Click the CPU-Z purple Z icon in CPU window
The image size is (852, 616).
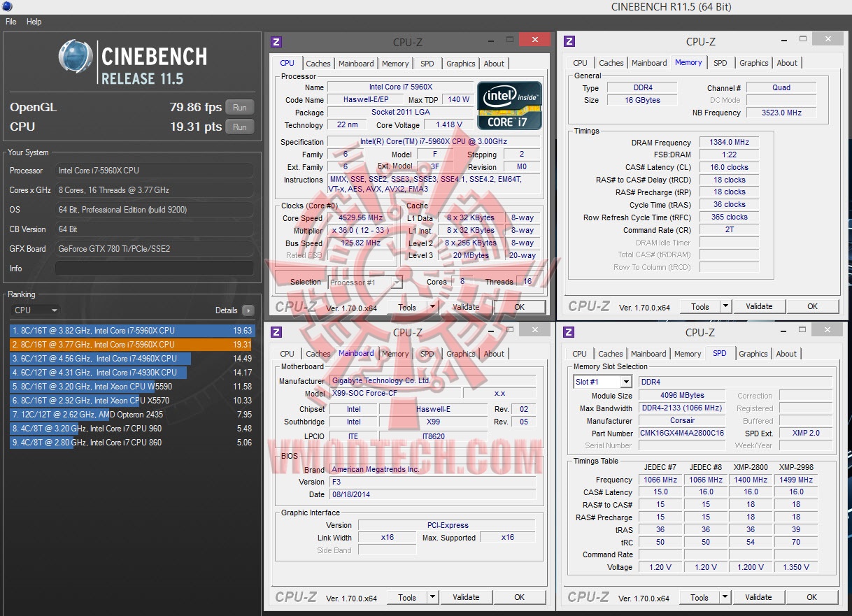point(276,41)
